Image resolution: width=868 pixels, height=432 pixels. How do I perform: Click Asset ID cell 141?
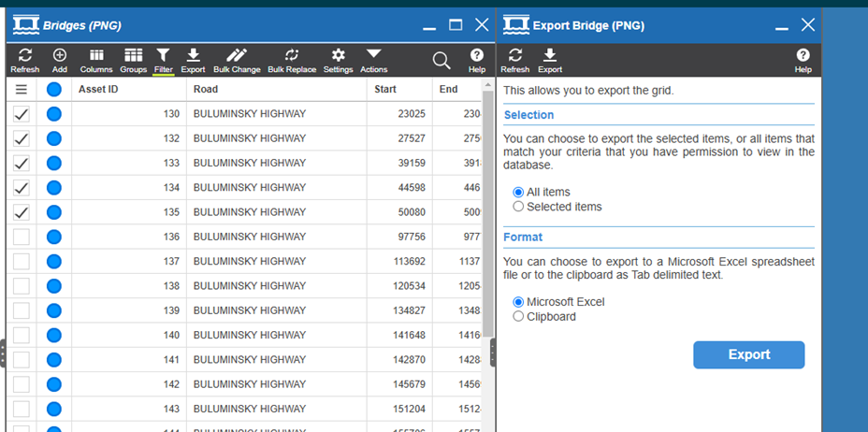click(129, 360)
